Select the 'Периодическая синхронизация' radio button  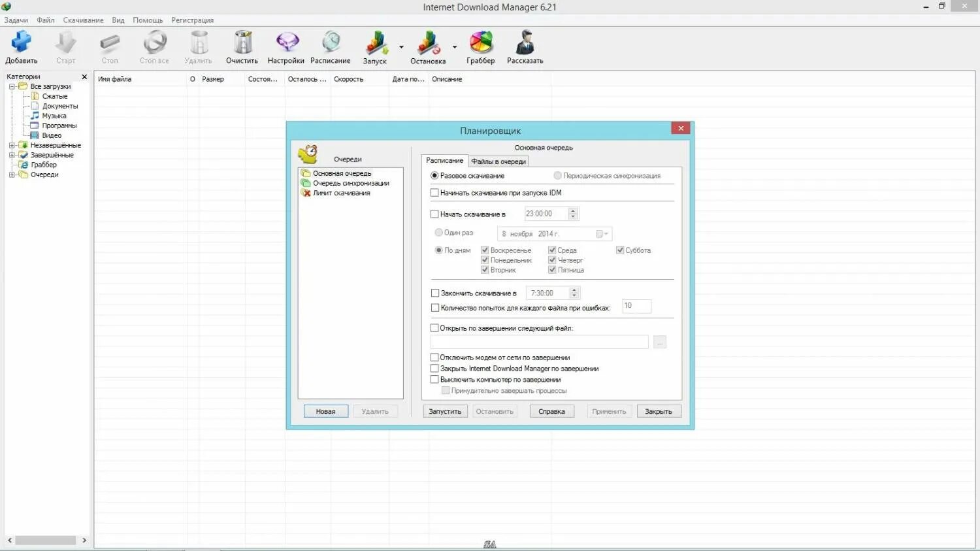coord(557,175)
